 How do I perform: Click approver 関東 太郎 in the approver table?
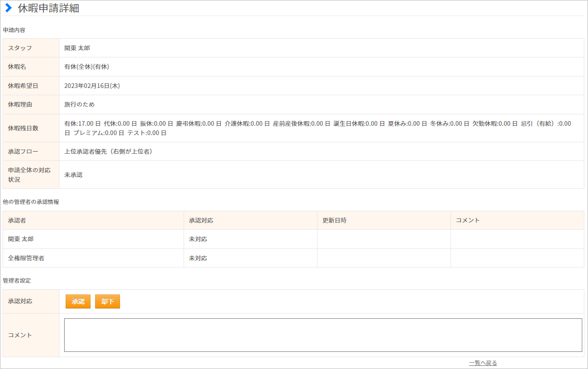21,239
